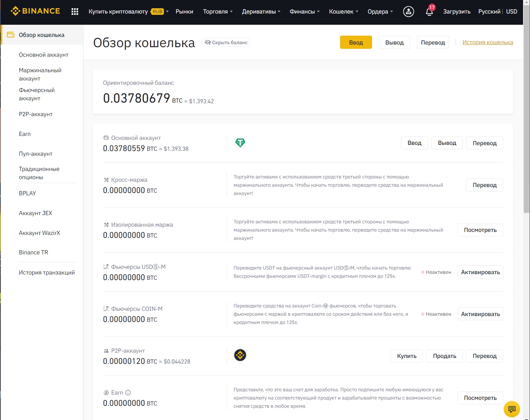Click Ввод in Основной аккаунт row
Viewport: 530px width, 420px height.
point(415,143)
